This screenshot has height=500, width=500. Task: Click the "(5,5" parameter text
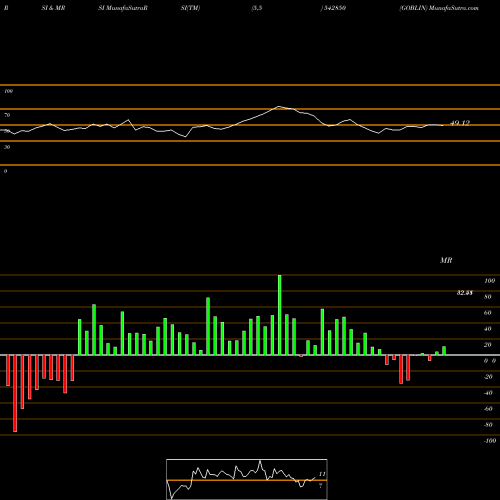tap(257, 8)
